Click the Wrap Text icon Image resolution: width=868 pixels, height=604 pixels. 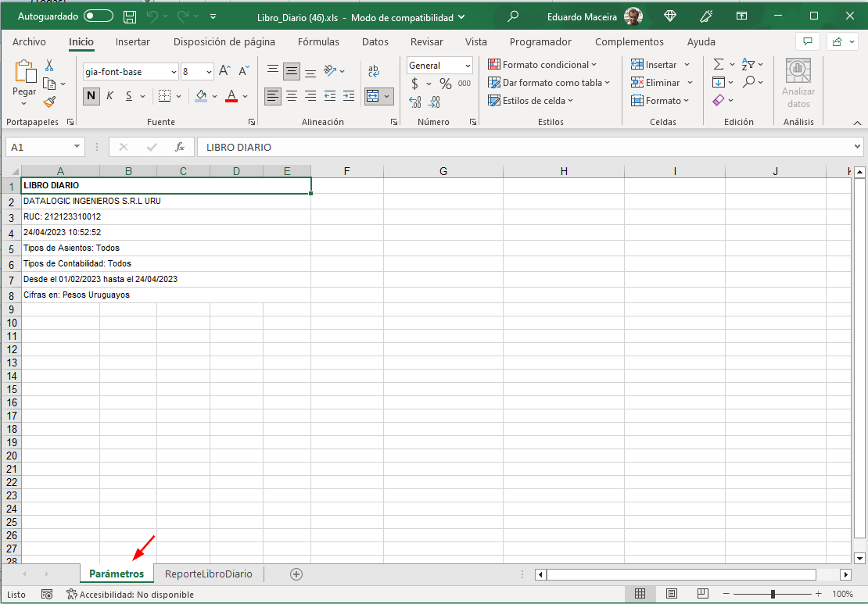374,71
